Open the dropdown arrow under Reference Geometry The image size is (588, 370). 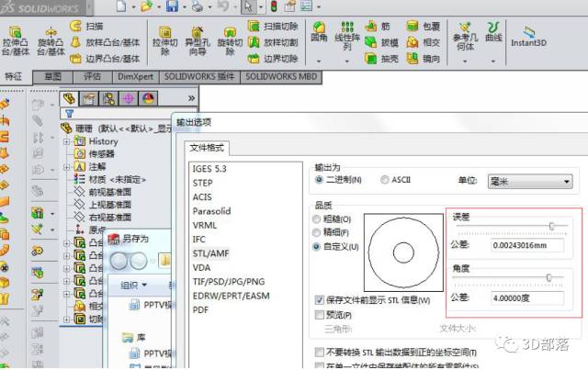[465, 62]
